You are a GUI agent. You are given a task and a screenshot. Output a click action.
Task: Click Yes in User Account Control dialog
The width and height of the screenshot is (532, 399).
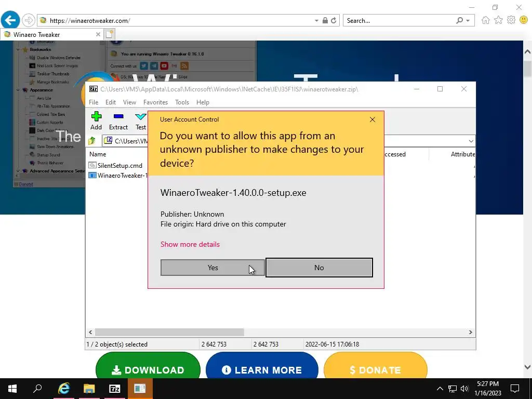(x=212, y=268)
